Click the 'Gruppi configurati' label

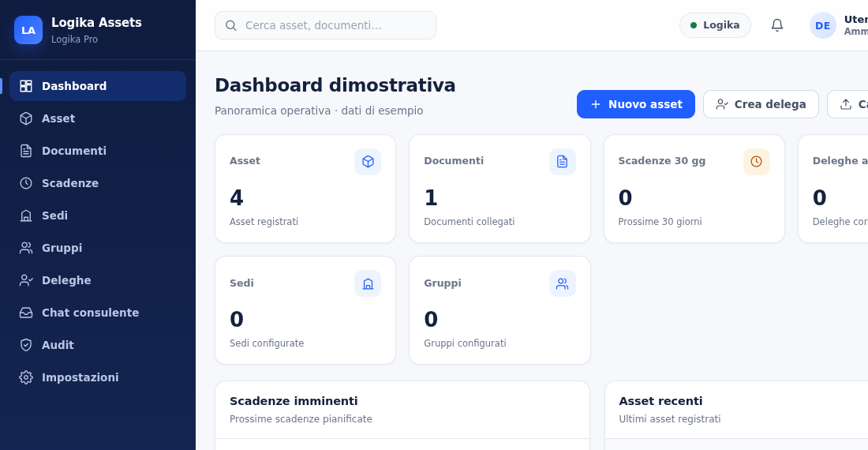coord(465,343)
